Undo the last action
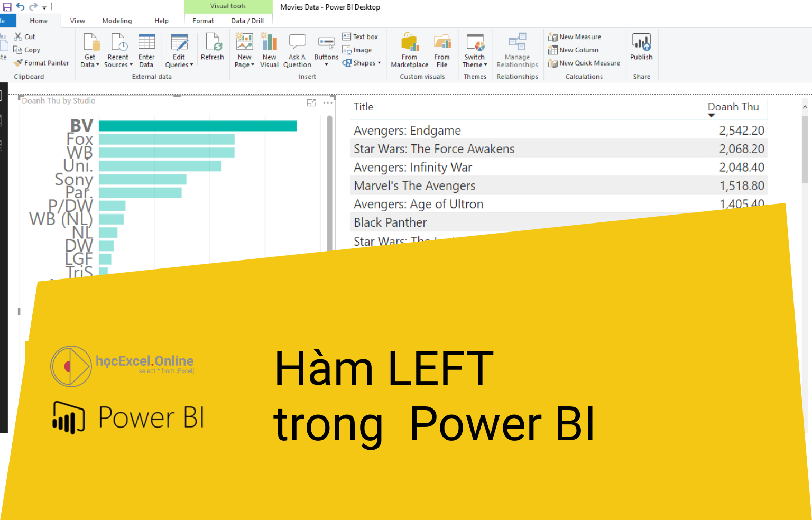 point(21,7)
